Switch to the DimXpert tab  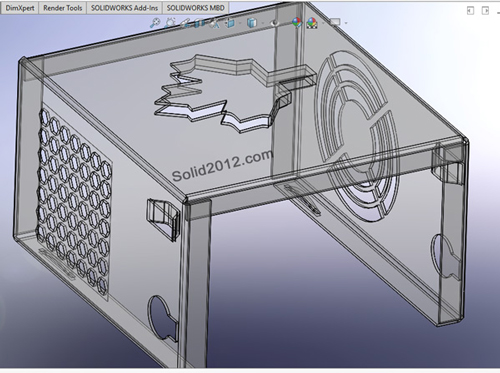pos(20,8)
